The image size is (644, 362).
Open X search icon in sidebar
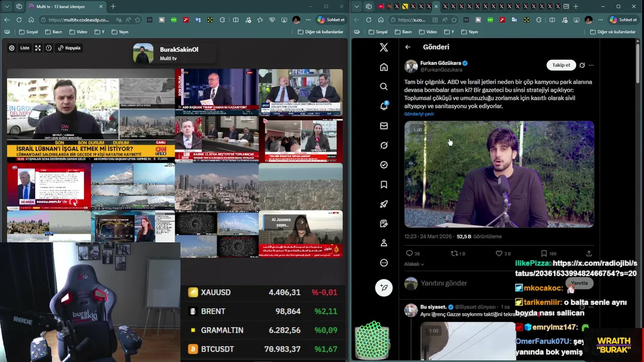384,86
